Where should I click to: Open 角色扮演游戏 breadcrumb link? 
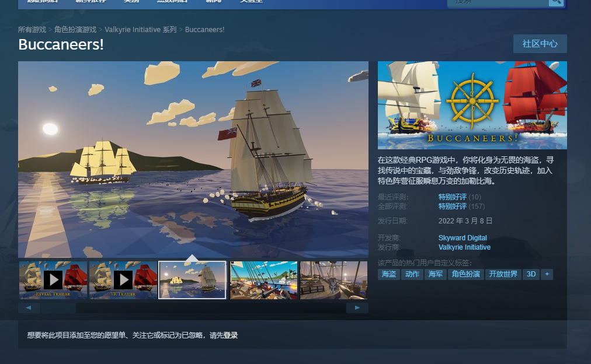point(75,29)
